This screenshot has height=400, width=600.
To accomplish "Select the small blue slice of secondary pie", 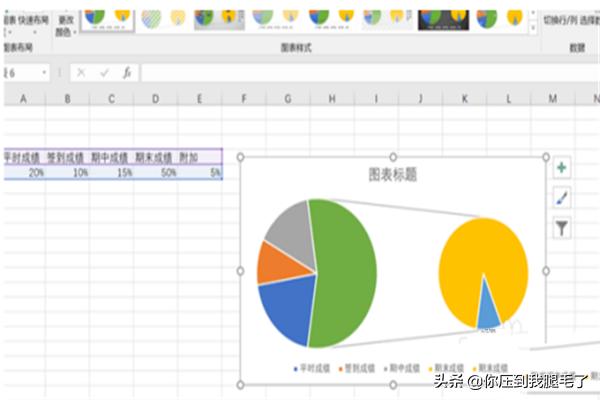I will (487, 312).
